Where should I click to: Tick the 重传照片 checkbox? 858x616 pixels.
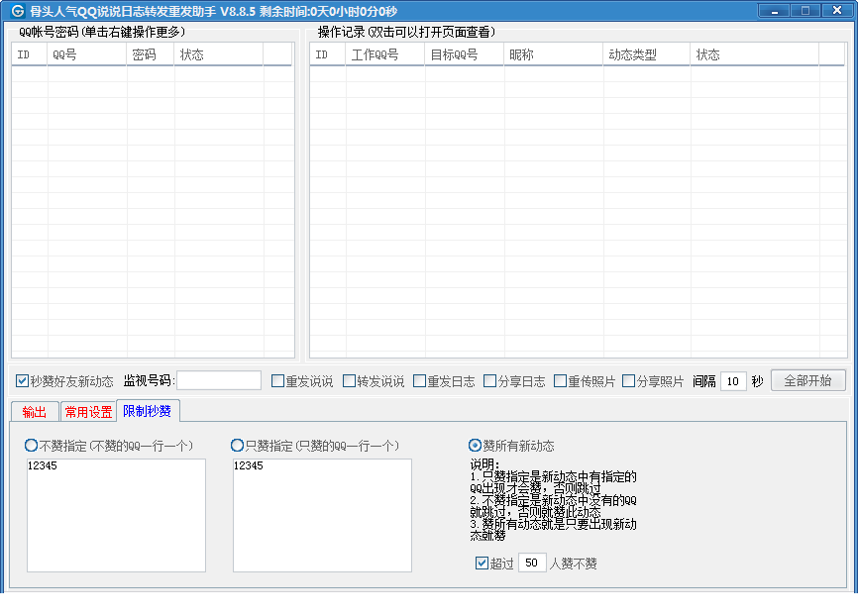[x=560, y=380]
